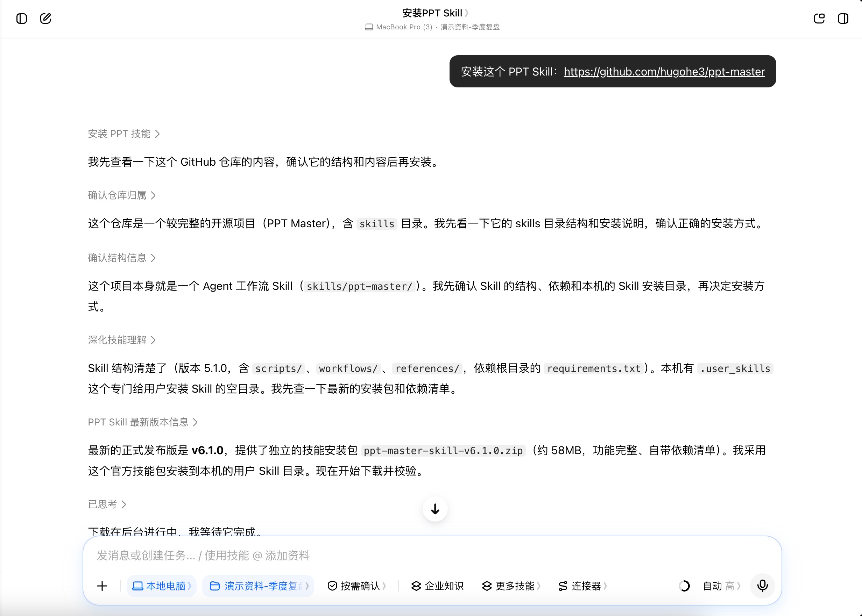The image size is (862, 616).
Task: Click the ppt-master-skill-v6.1.0.zip code text
Action: tap(443, 451)
